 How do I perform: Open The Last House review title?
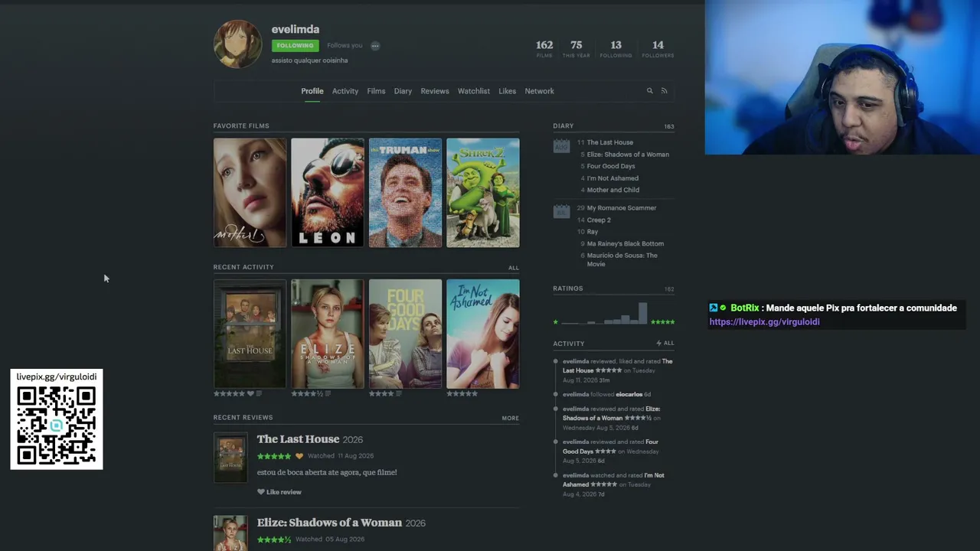coord(299,439)
